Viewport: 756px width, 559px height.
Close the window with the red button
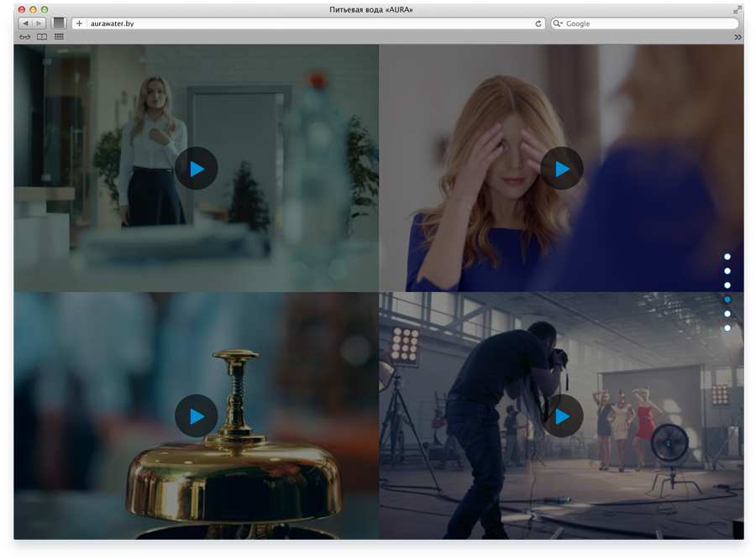pyautogui.click(x=22, y=9)
